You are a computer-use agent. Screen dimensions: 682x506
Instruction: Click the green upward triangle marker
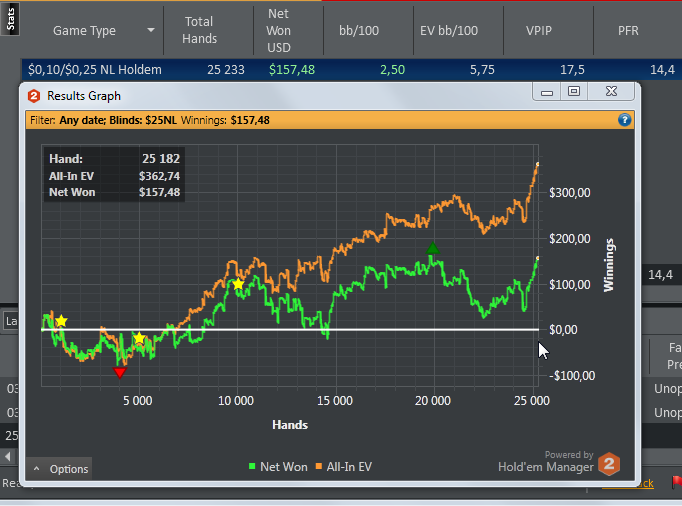(432, 248)
